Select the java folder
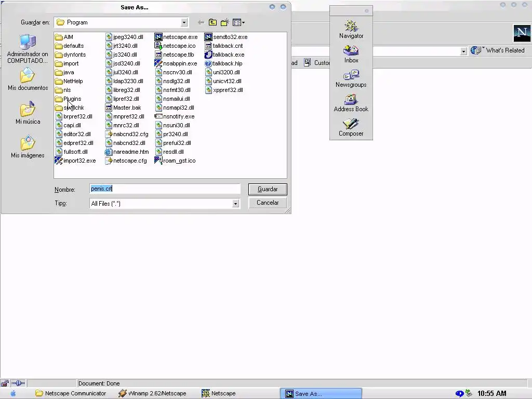This screenshot has width=532, height=399. pos(64,72)
